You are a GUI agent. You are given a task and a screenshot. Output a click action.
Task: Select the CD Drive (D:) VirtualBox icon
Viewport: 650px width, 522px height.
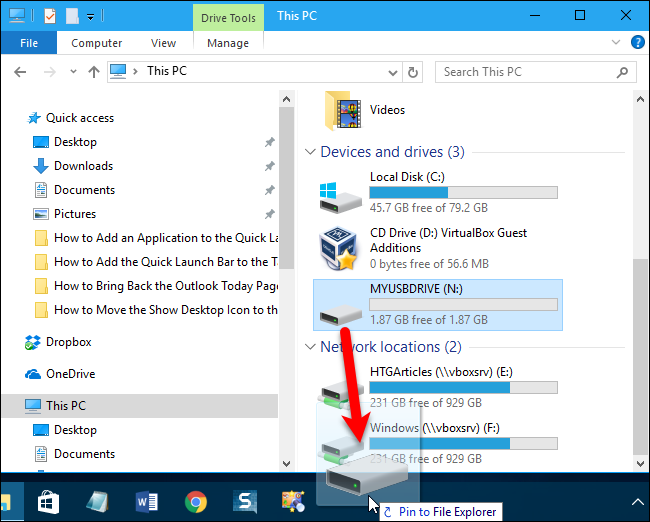point(338,249)
